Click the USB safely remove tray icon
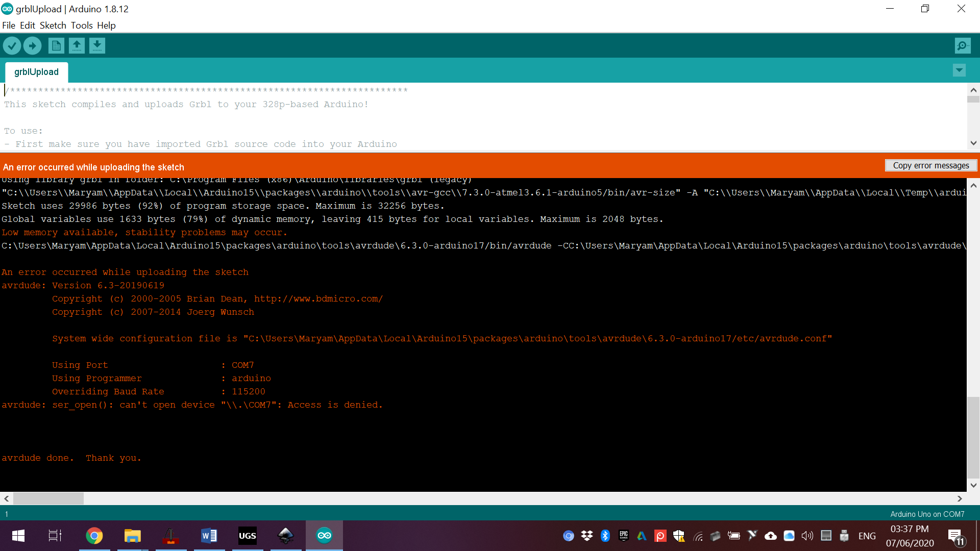980x551 pixels. 844,536
